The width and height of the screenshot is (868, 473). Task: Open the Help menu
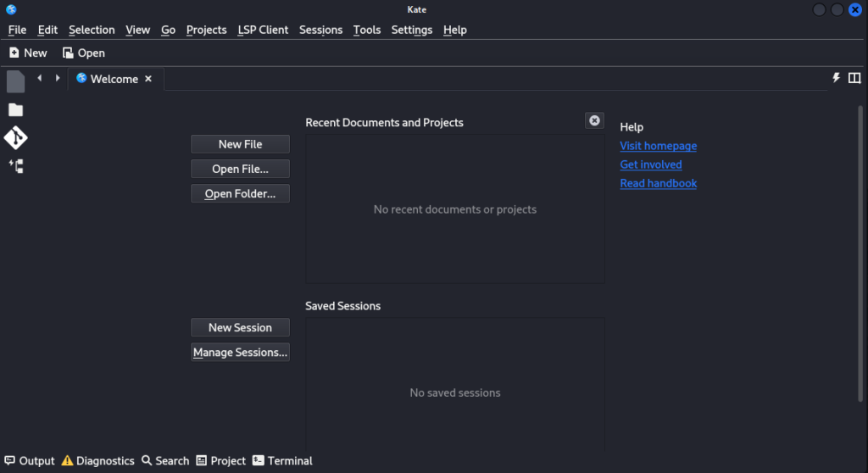455,30
